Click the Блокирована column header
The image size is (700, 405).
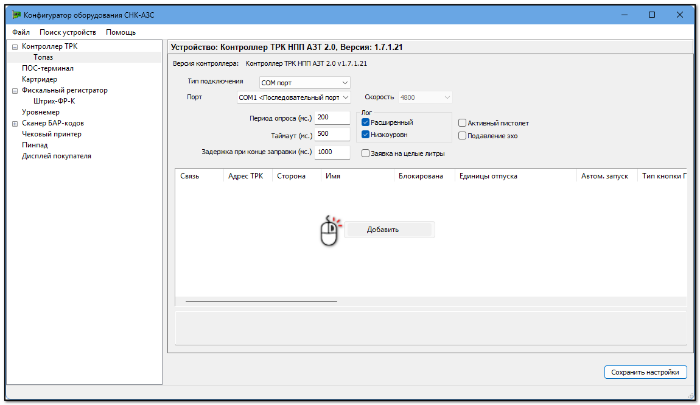(x=424, y=176)
